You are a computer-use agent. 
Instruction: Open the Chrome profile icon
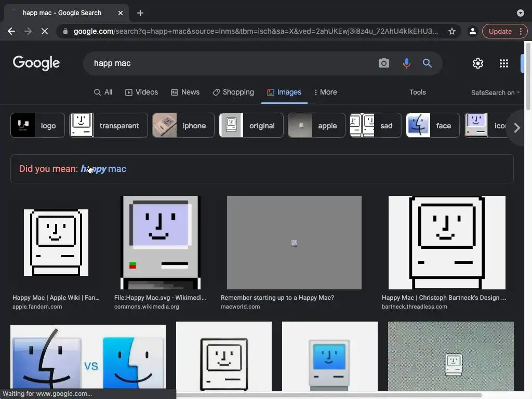click(472, 32)
